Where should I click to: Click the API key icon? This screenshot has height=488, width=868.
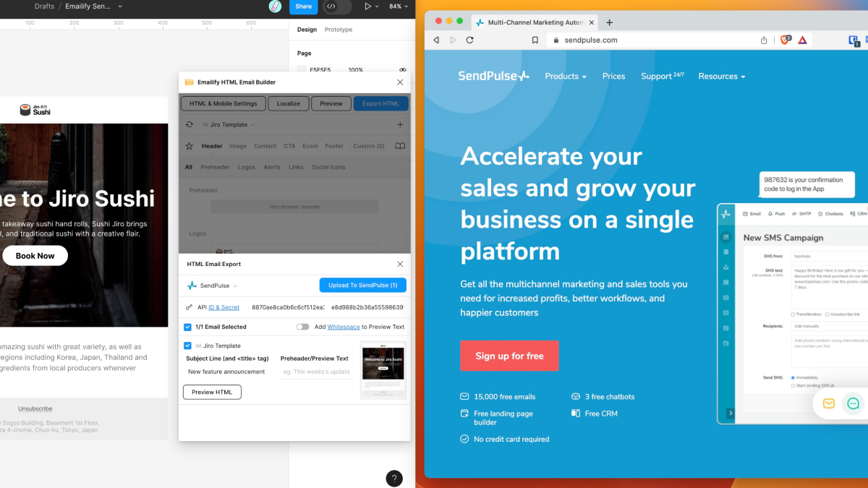(190, 307)
